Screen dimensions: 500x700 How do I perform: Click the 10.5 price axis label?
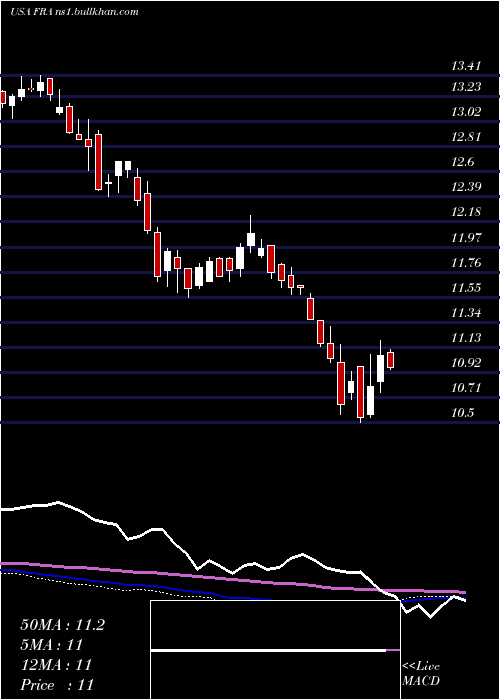[x=463, y=412]
